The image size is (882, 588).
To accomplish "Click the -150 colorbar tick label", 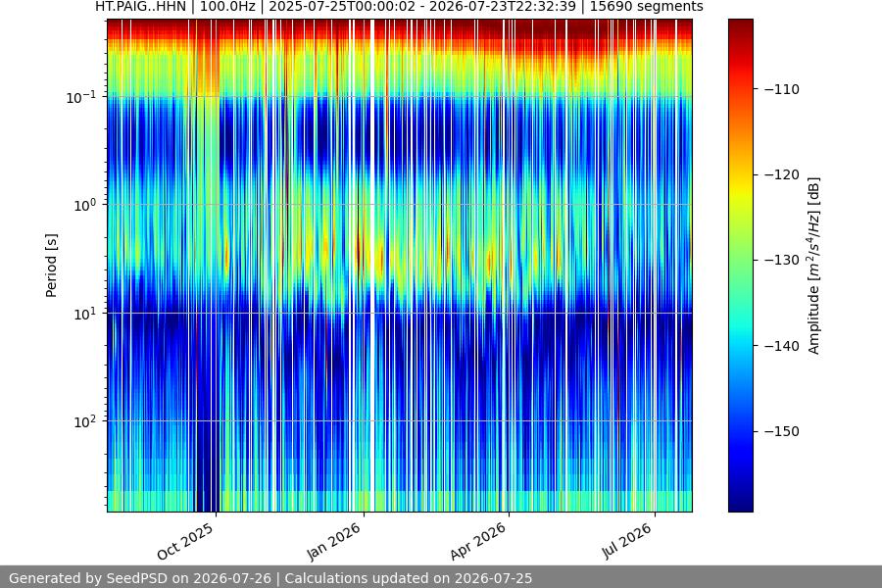I will (782, 431).
